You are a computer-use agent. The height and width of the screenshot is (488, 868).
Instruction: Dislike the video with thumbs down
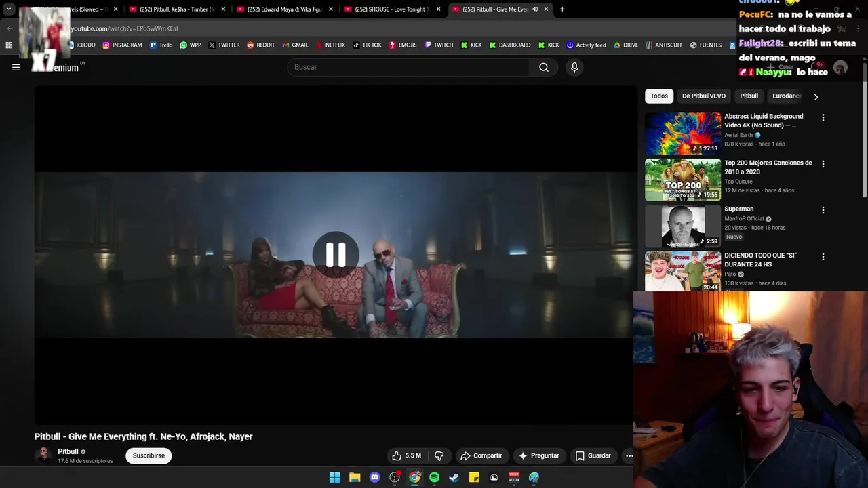(439, 455)
